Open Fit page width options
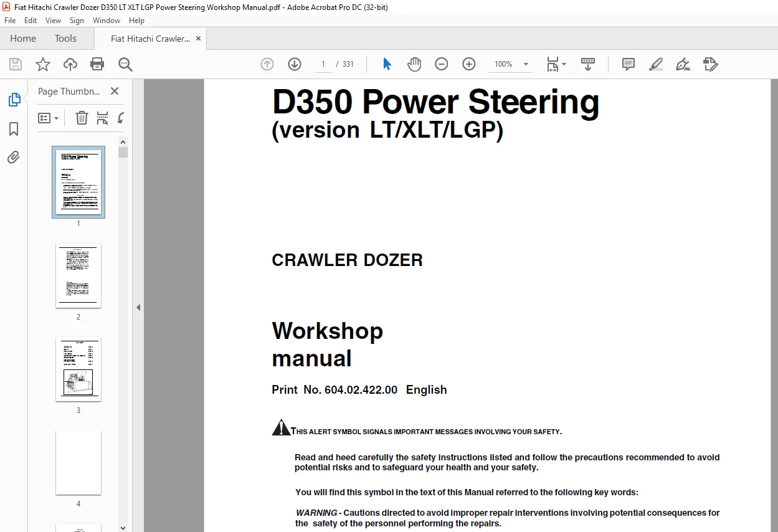The width and height of the screenshot is (778, 532). click(x=556, y=64)
